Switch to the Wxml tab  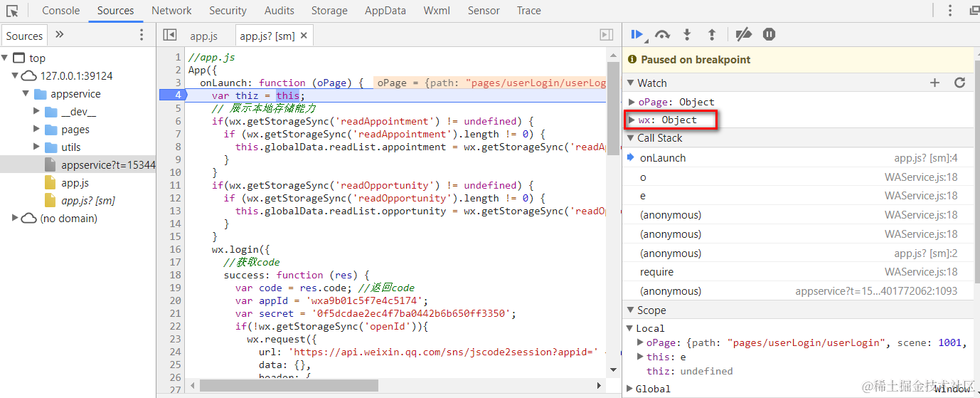437,11
